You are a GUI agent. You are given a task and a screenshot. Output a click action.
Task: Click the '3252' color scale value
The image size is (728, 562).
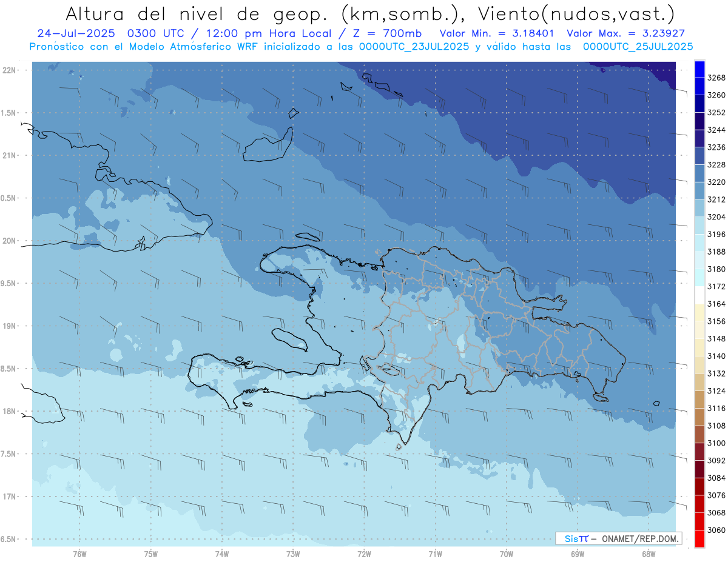coord(716,112)
